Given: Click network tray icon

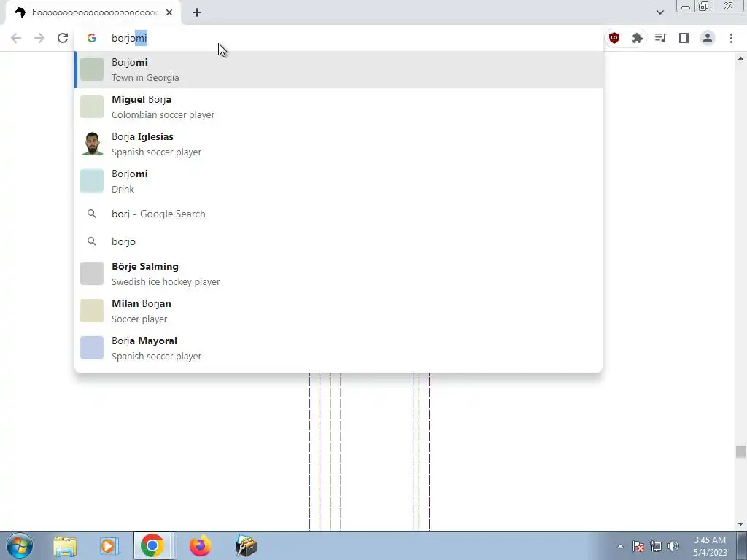Looking at the screenshot, I should coord(656,546).
